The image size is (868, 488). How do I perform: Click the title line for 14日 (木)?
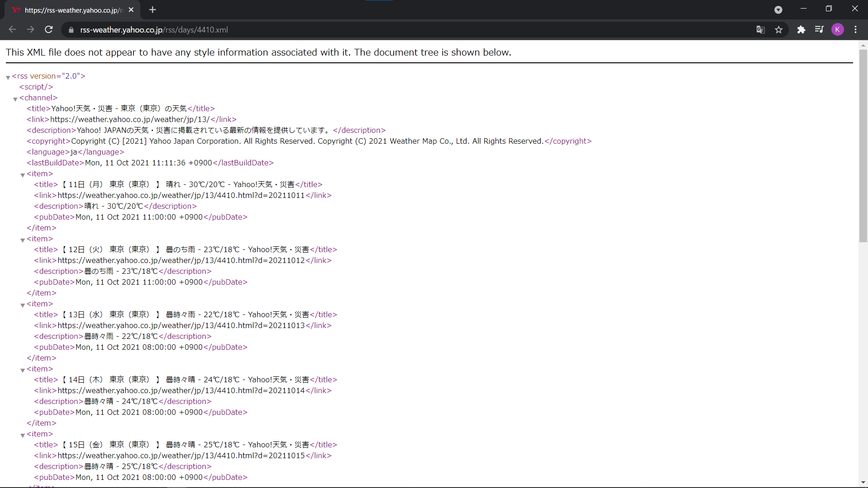(185, 380)
